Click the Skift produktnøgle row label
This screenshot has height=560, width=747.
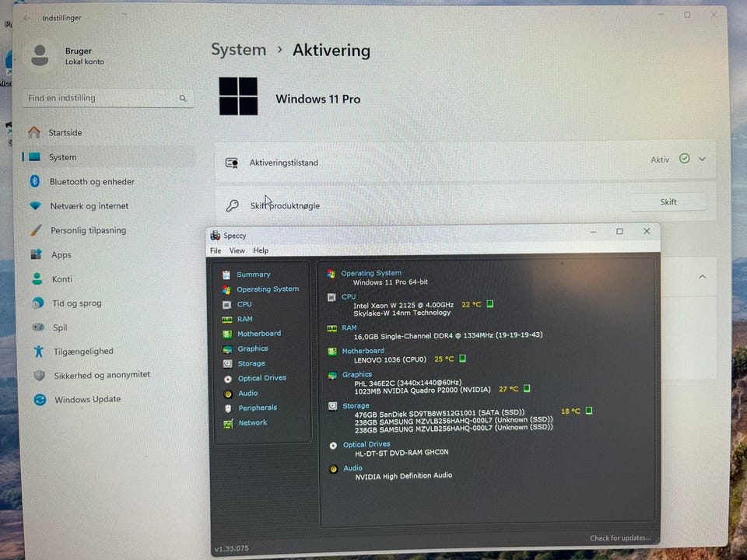coord(285,205)
